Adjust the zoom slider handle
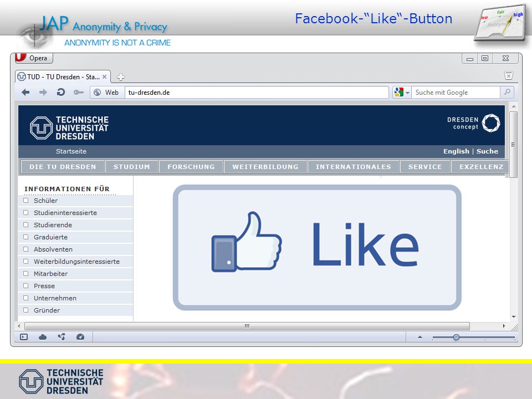 pos(456,337)
